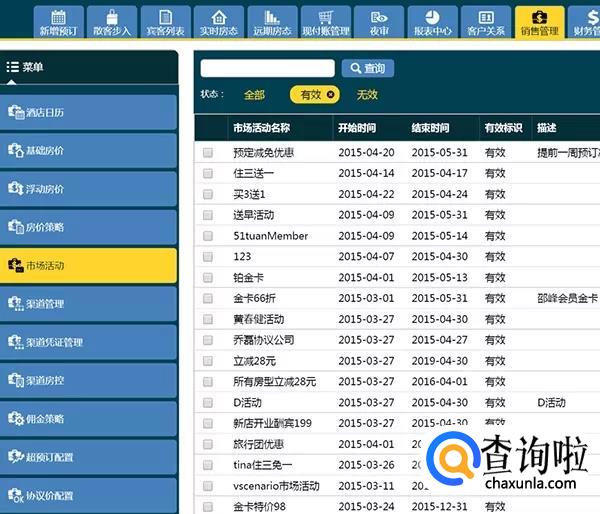Check the 金卡66折 row checkbox

tap(208, 298)
